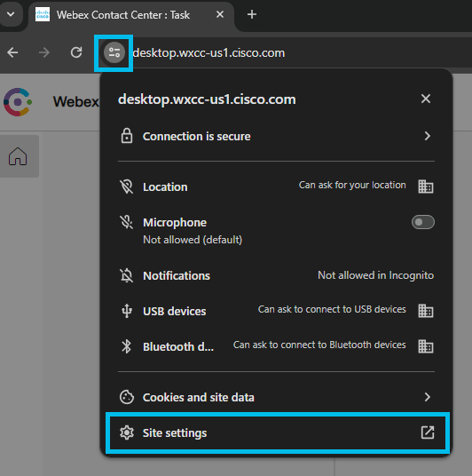472x476 pixels.
Task: Toggle the Microphone permission switch
Action: click(423, 222)
